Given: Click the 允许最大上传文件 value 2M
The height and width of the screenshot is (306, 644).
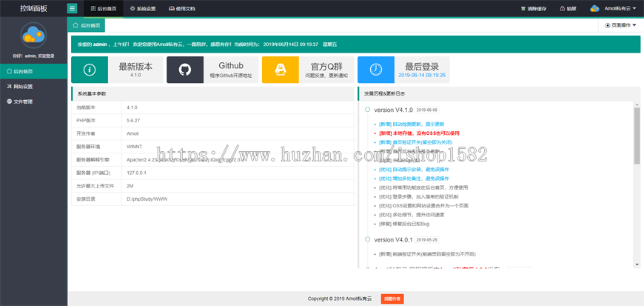Looking at the screenshot, I should click(x=130, y=186).
